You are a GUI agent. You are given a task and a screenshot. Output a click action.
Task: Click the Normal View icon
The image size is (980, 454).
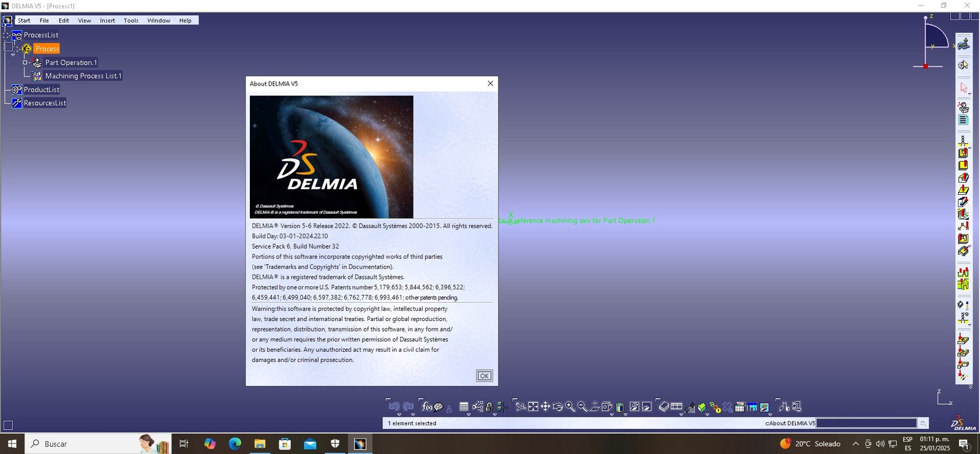[594, 406]
